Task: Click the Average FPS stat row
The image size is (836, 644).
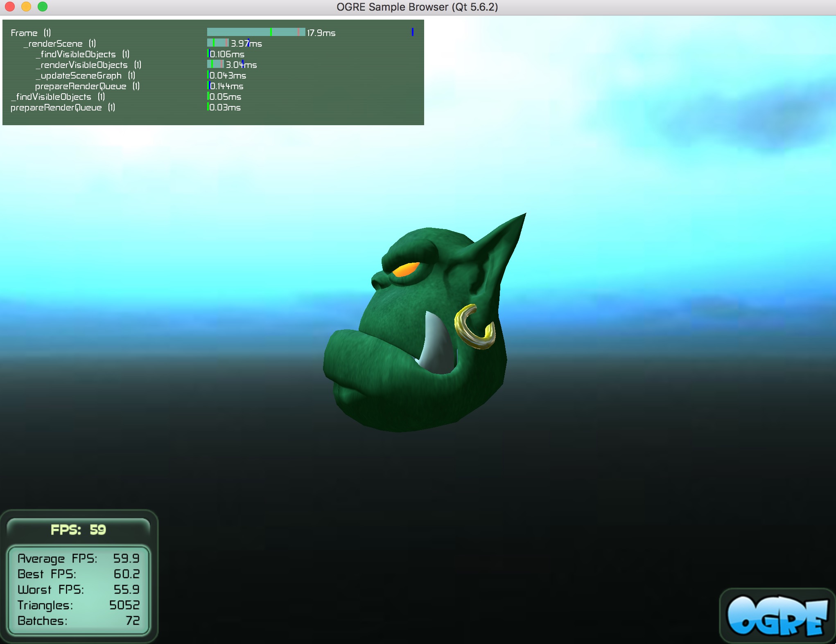Action: point(78,558)
